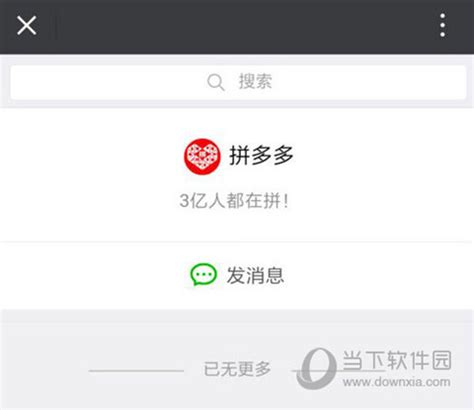This screenshot has width=474, height=410.
Task: Tap the magnifier search icon
Action: coord(216,82)
